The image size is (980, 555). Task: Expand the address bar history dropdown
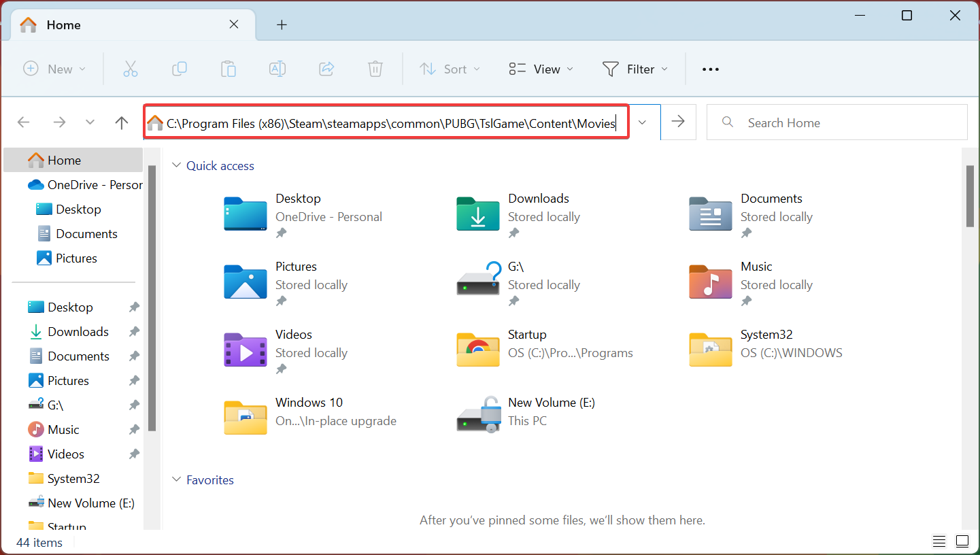642,122
